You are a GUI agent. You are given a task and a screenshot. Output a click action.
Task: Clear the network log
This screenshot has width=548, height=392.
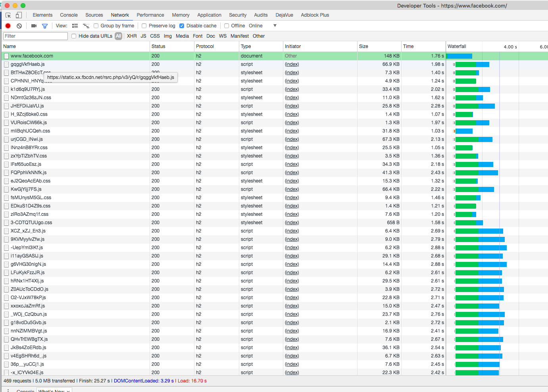pyautogui.click(x=19, y=26)
